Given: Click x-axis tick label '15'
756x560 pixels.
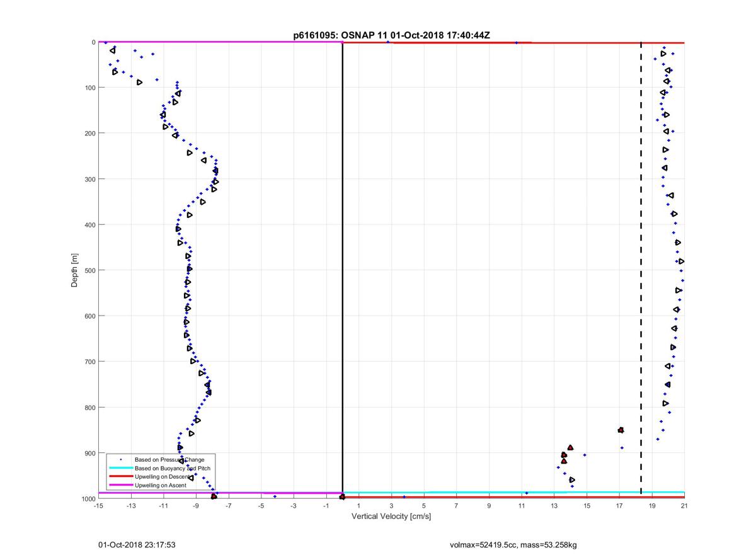Looking at the screenshot, I should [587, 505].
